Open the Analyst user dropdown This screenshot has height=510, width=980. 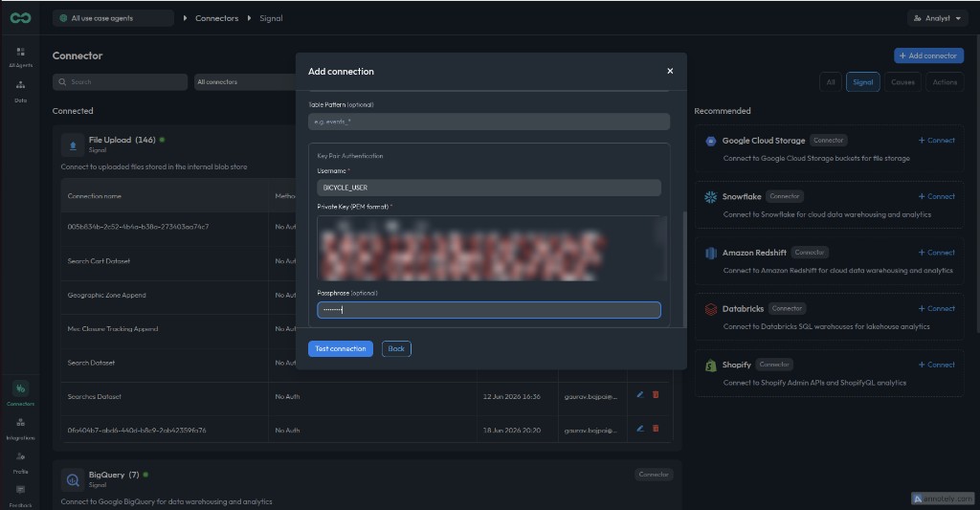click(937, 18)
